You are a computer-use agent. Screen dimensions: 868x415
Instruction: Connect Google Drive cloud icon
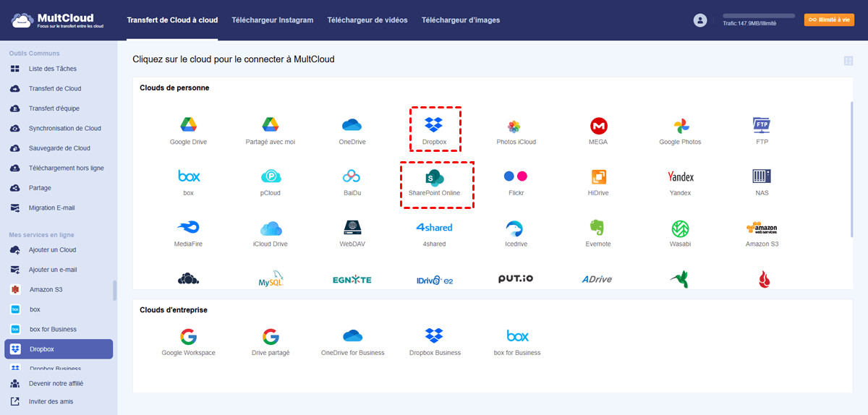[188, 126]
